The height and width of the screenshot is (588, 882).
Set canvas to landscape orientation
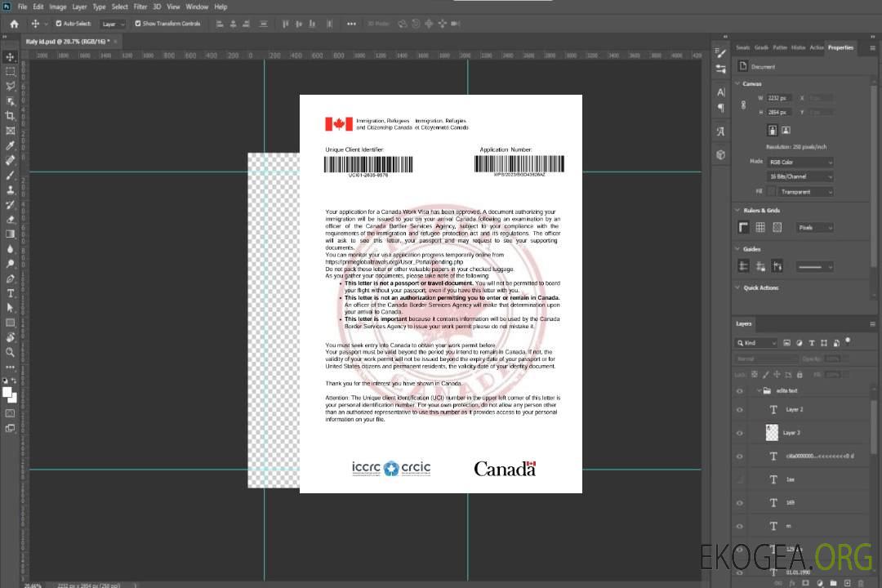pos(786,131)
